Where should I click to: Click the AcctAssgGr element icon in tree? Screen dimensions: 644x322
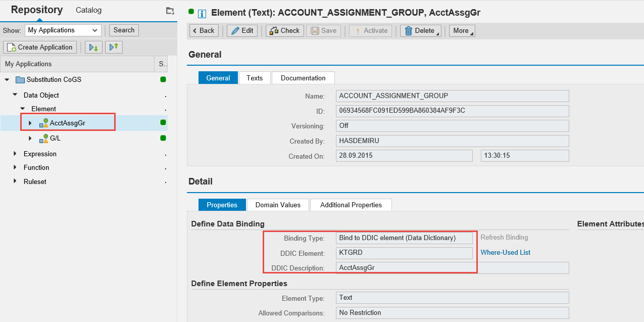[x=44, y=123]
